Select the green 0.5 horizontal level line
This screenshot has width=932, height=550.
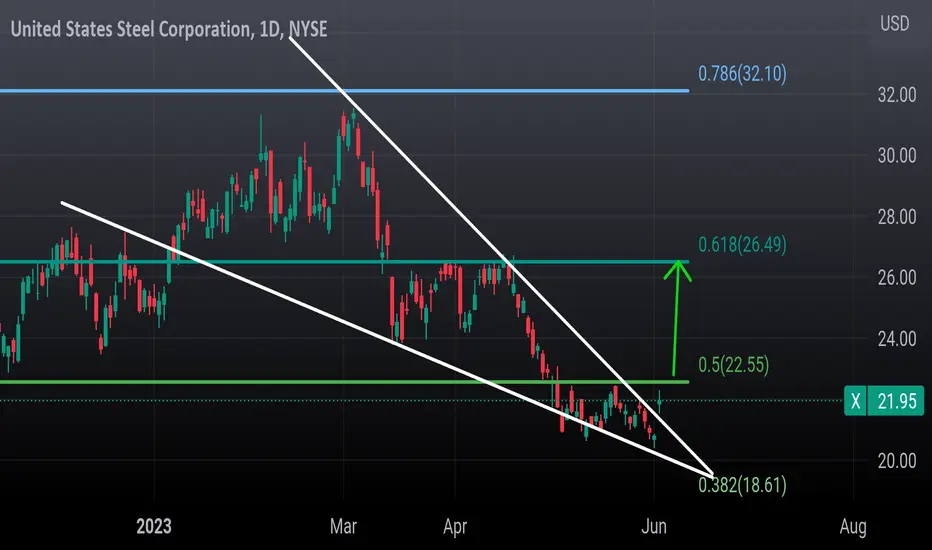point(345,382)
